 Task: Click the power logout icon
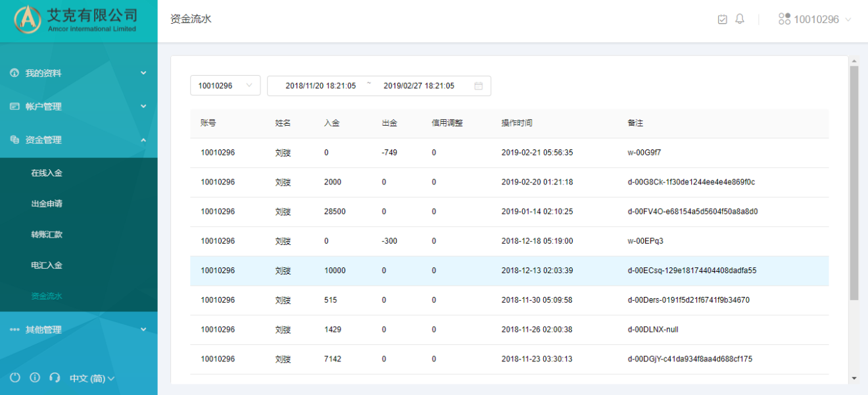click(15, 378)
